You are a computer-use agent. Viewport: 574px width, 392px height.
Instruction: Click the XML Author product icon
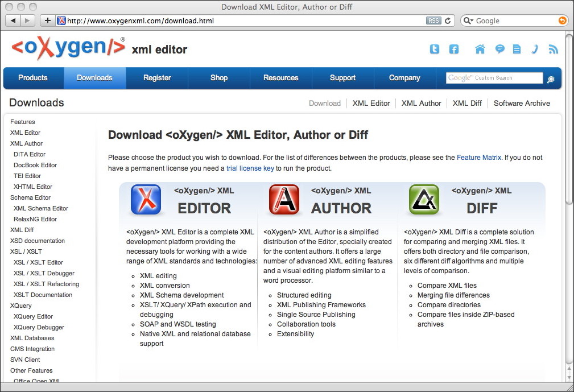(x=284, y=200)
